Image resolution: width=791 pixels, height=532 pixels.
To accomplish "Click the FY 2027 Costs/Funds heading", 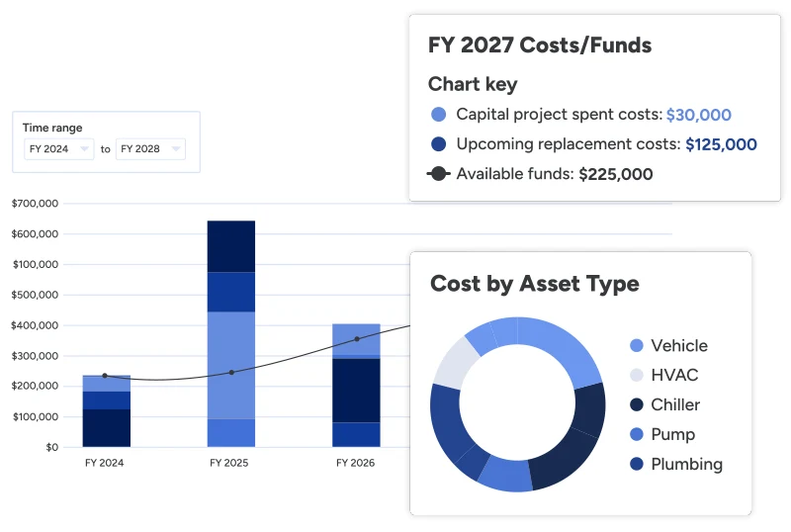I will coord(540,44).
